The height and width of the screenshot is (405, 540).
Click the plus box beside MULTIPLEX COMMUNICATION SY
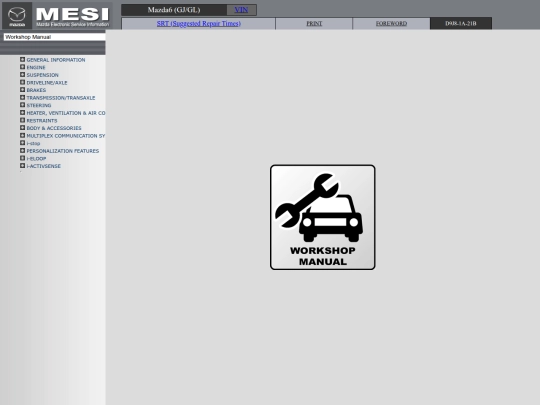click(22, 135)
